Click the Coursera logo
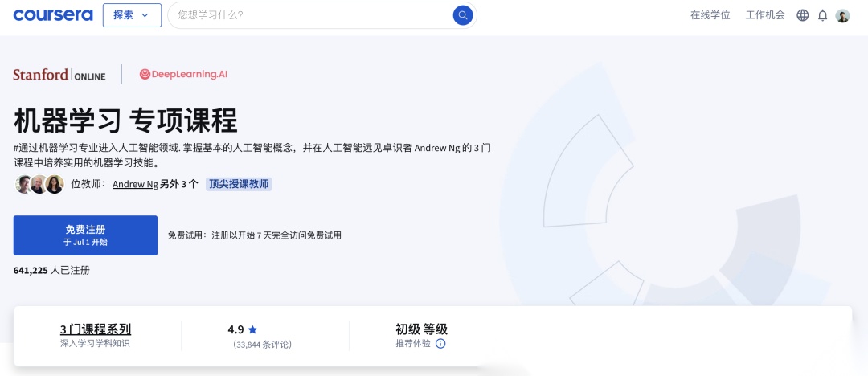 click(x=53, y=15)
